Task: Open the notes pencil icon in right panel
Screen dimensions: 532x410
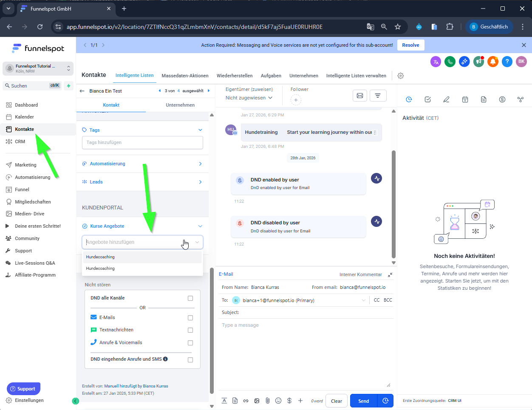Action: (x=446, y=99)
